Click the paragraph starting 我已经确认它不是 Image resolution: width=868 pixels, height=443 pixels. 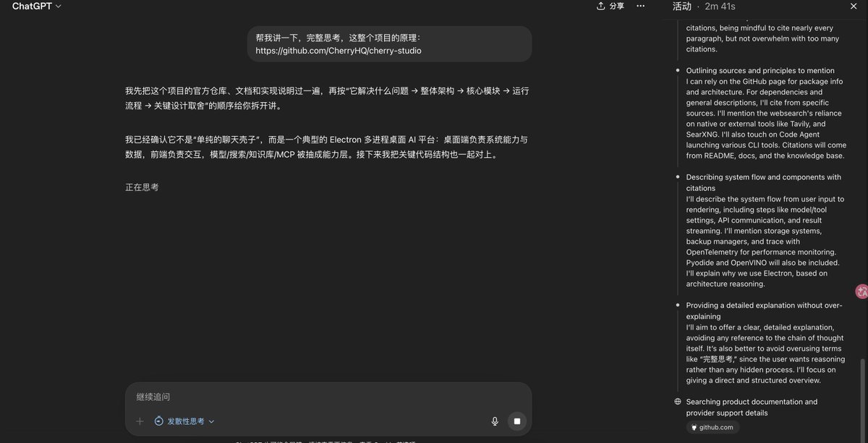[x=326, y=147]
